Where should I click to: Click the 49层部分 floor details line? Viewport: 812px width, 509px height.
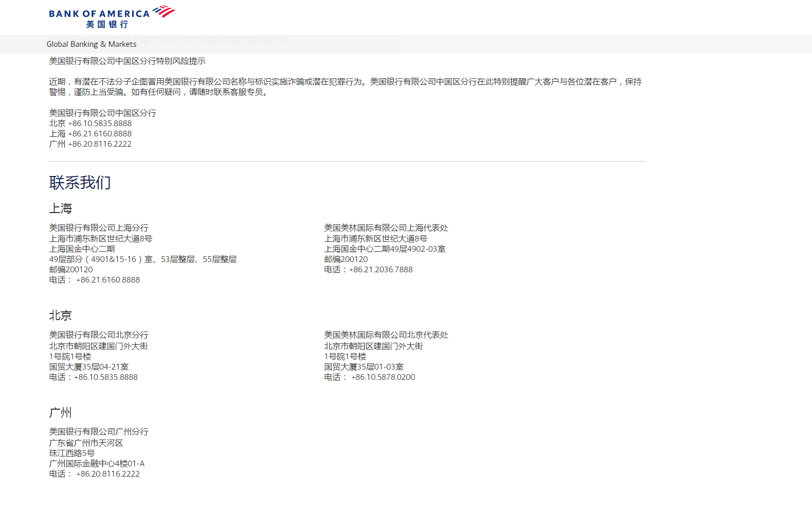(143, 259)
